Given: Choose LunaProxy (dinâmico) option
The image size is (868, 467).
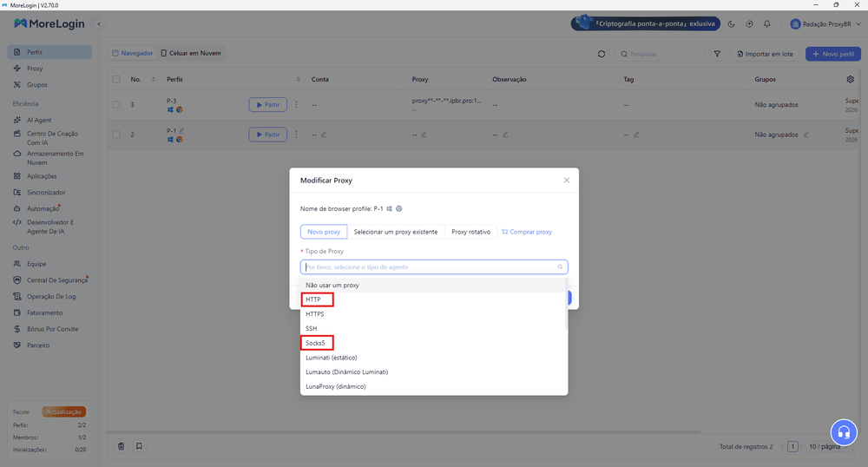Looking at the screenshot, I should (434, 386).
